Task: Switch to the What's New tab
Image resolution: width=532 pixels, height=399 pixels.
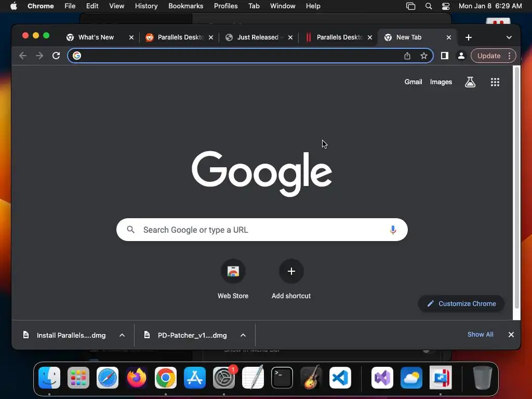Action: tap(96, 37)
